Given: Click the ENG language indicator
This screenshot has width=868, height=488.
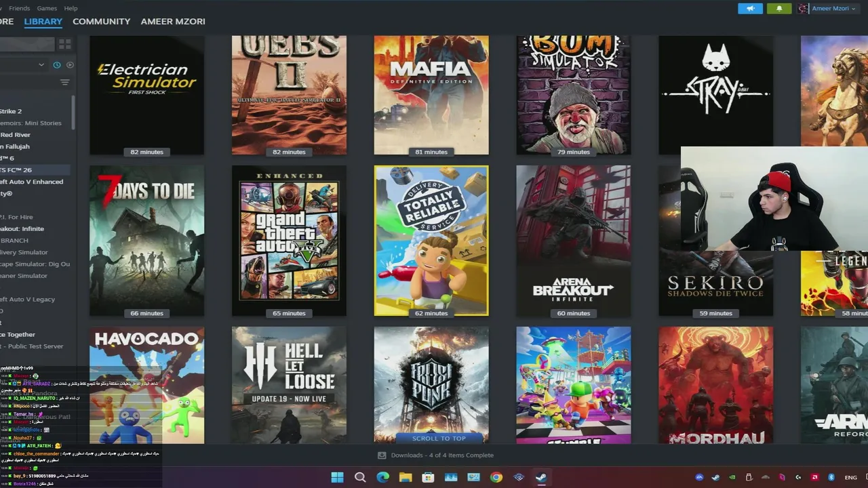Looking at the screenshot, I should [850, 477].
